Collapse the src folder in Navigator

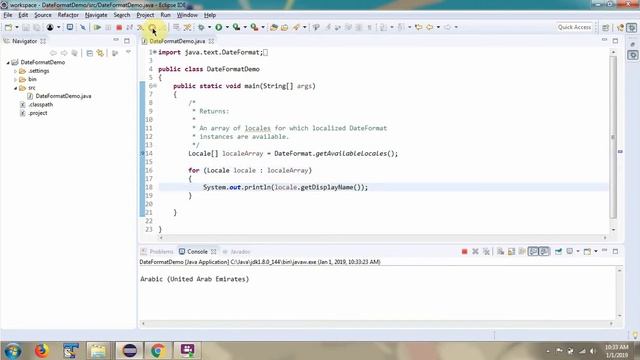tap(16, 88)
